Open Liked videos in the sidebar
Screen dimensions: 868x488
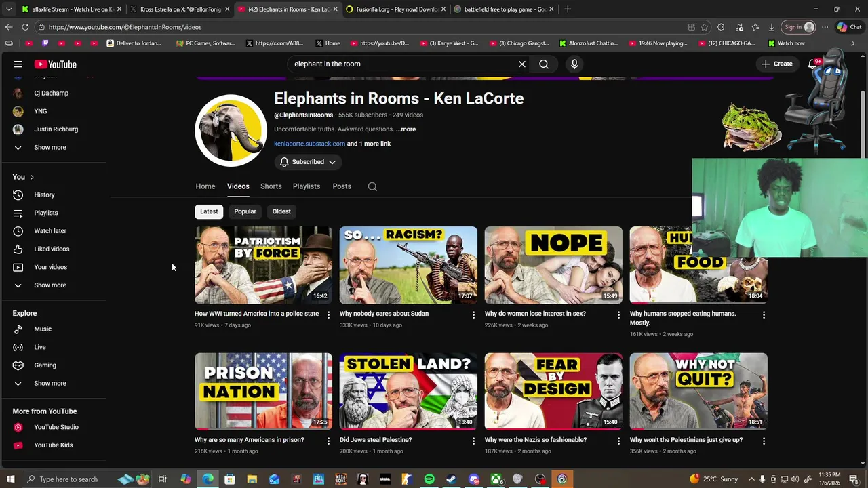pyautogui.click(x=53, y=249)
